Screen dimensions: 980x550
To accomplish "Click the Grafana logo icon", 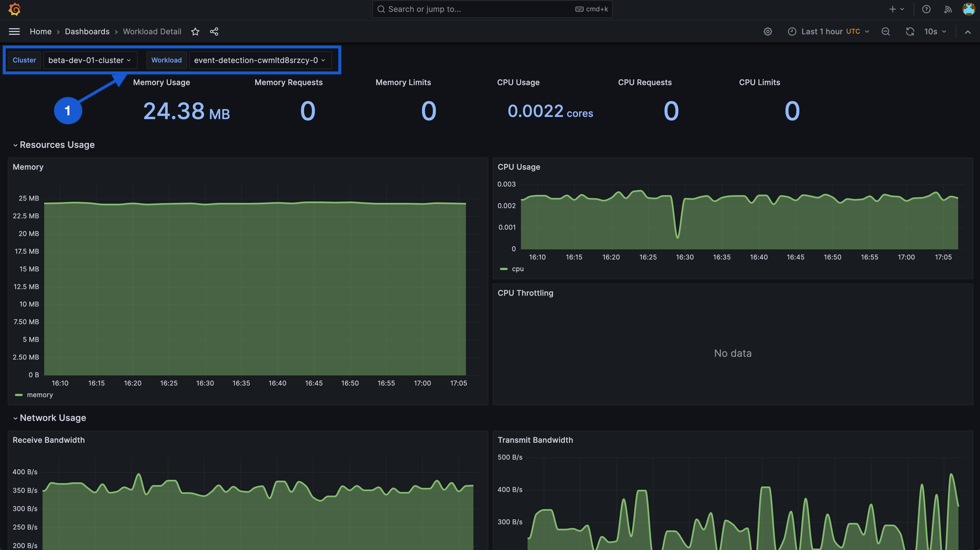I will 14,9.
